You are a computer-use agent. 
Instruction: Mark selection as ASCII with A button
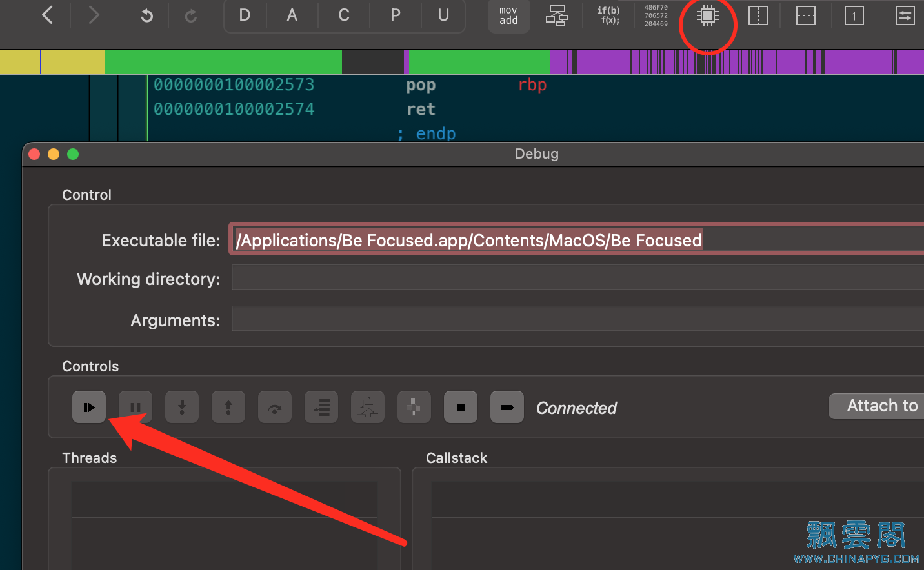point(292,15)
